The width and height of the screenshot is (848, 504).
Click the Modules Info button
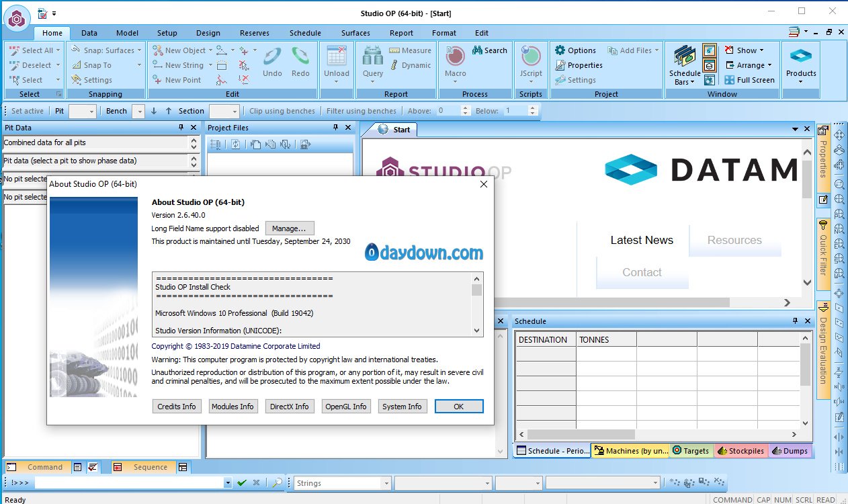tap(233, 407)
